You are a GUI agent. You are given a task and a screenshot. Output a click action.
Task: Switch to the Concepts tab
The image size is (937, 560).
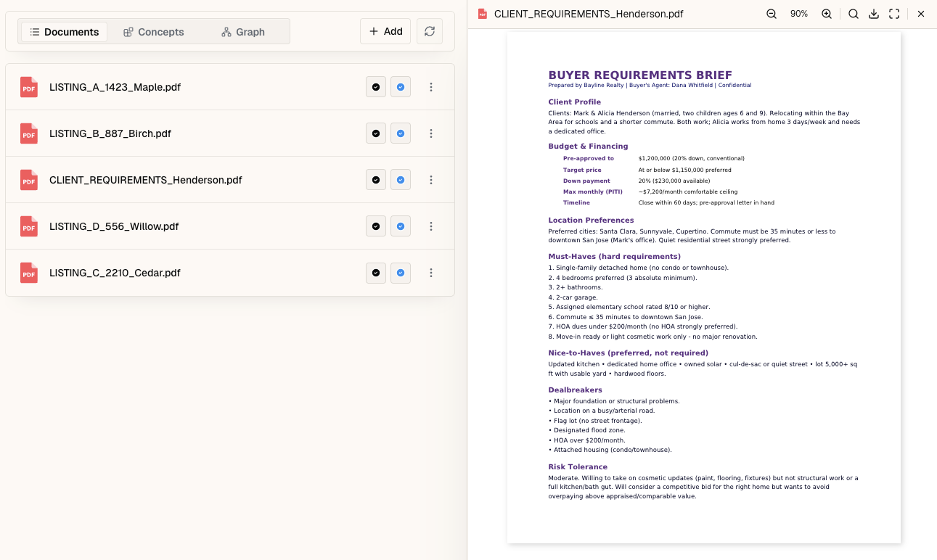pos(154,32)
